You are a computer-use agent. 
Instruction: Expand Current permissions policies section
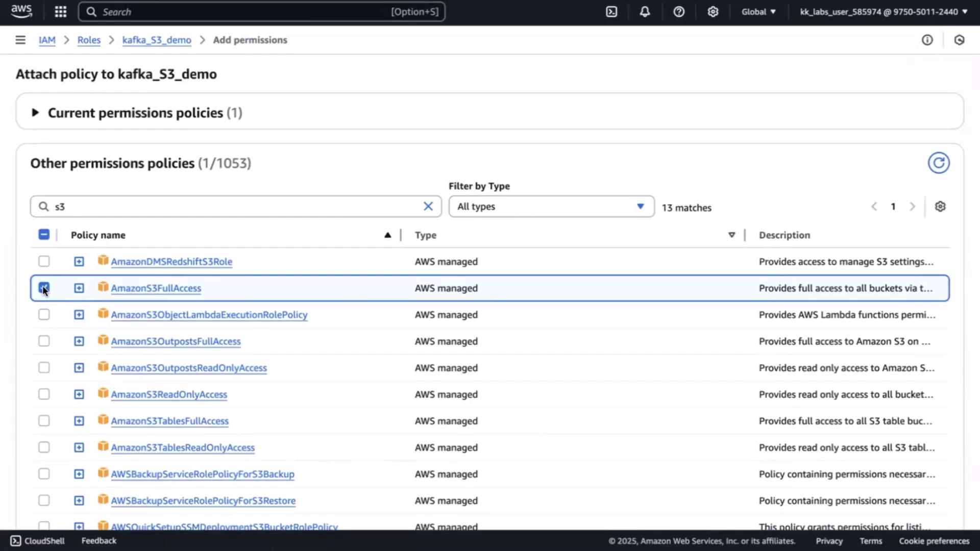coord(35,113)
